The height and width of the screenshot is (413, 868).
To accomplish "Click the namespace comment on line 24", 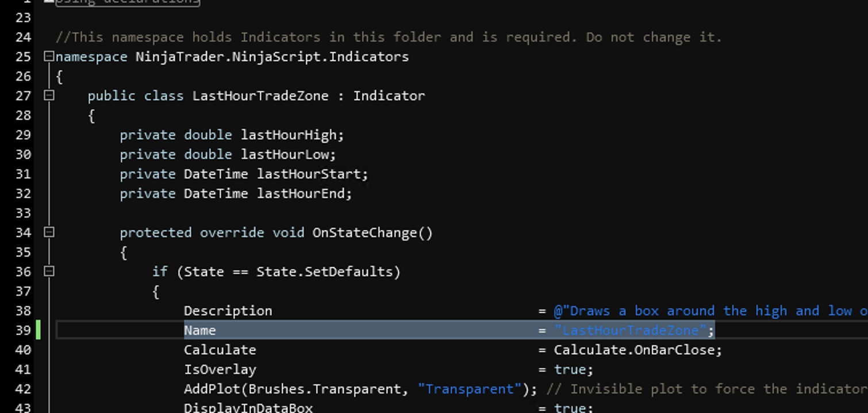I will 388,37.
